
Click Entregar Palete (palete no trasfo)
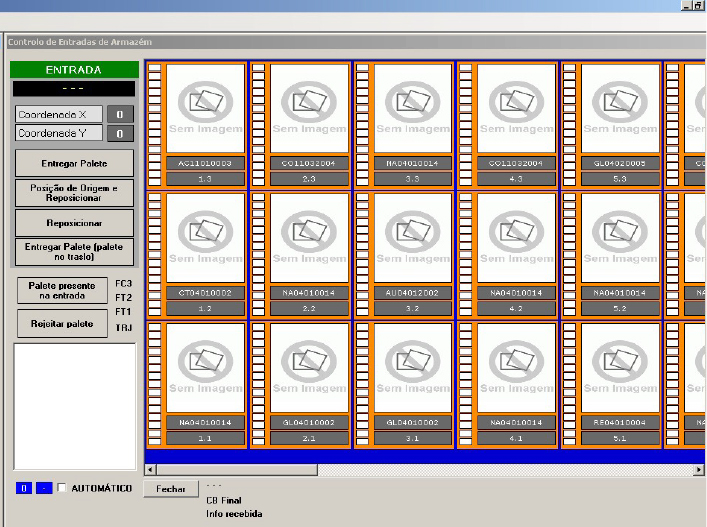pyautogui.click(x=74, y=251)
